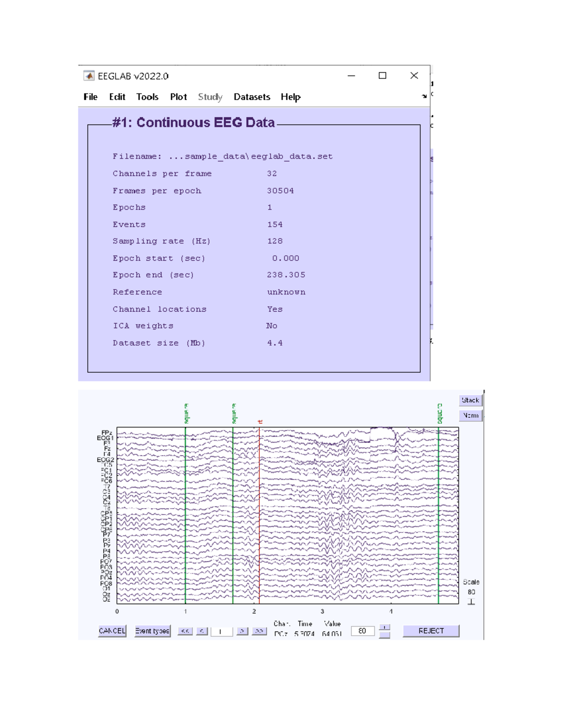Click the scale value field showing 80
This screenshot has height=728, width=563.
[363, 631]
